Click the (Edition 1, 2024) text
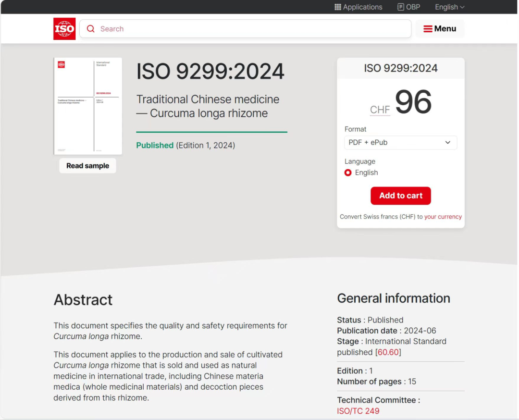 point(206,145)
